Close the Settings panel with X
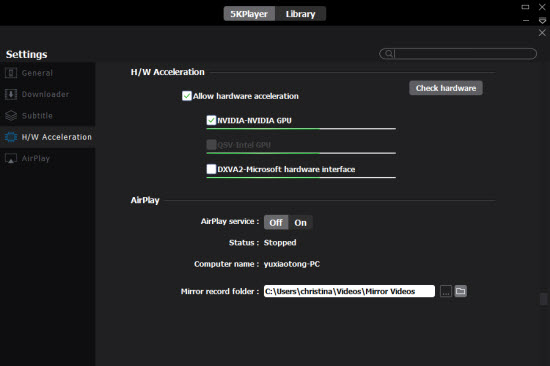 [x=542, y=33]
